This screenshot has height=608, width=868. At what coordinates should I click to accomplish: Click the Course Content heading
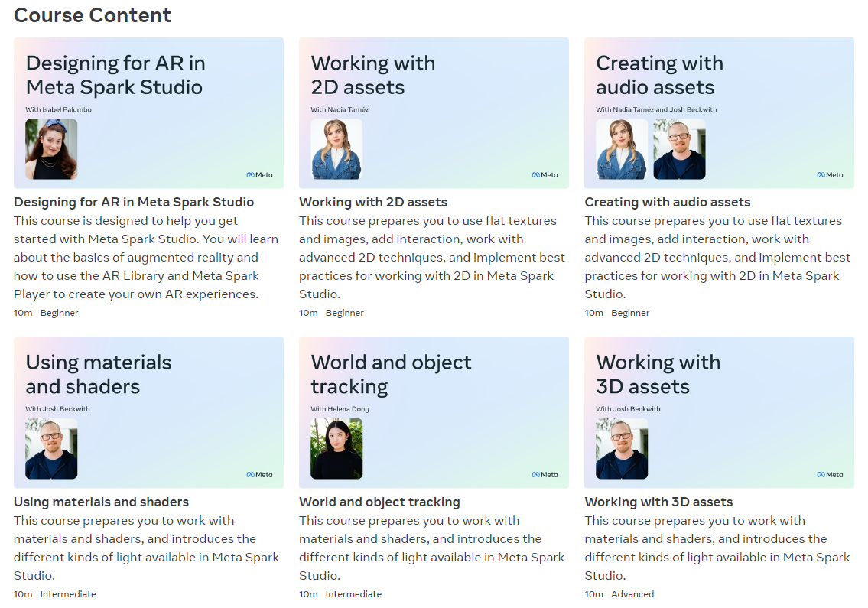coord(93,15)
